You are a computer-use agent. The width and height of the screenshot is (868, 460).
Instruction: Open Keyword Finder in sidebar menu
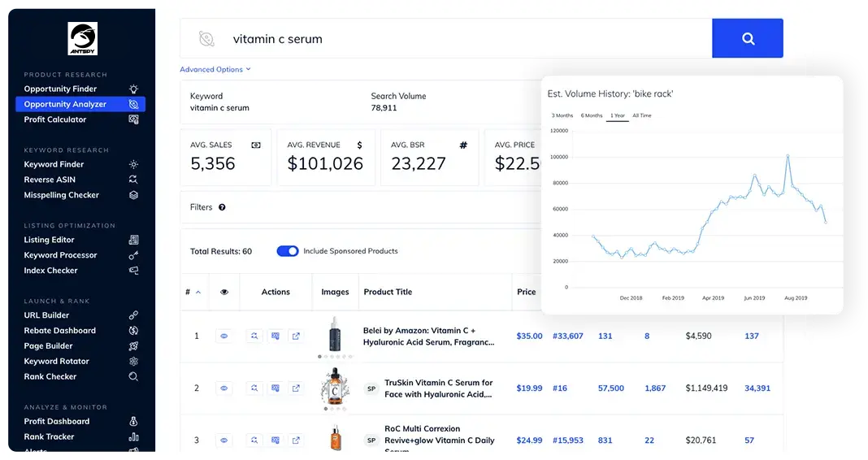[x=54, y=164]
